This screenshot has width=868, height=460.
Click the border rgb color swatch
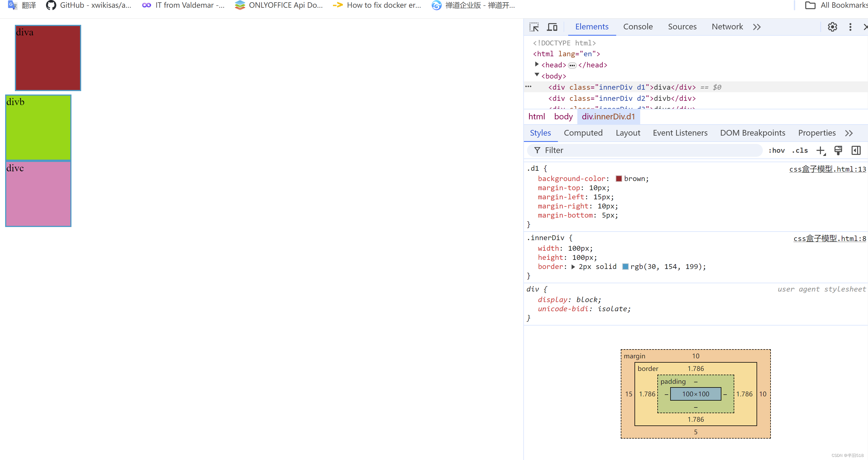625,266
